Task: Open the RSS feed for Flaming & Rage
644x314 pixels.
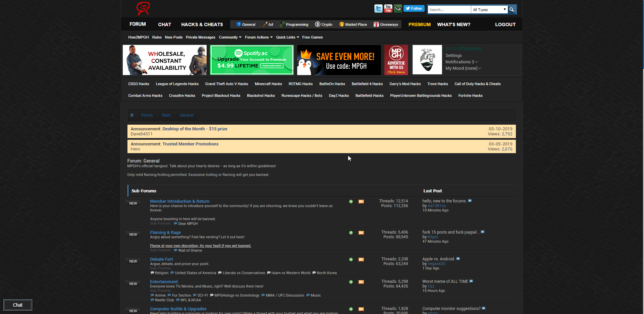Action: 361,233
